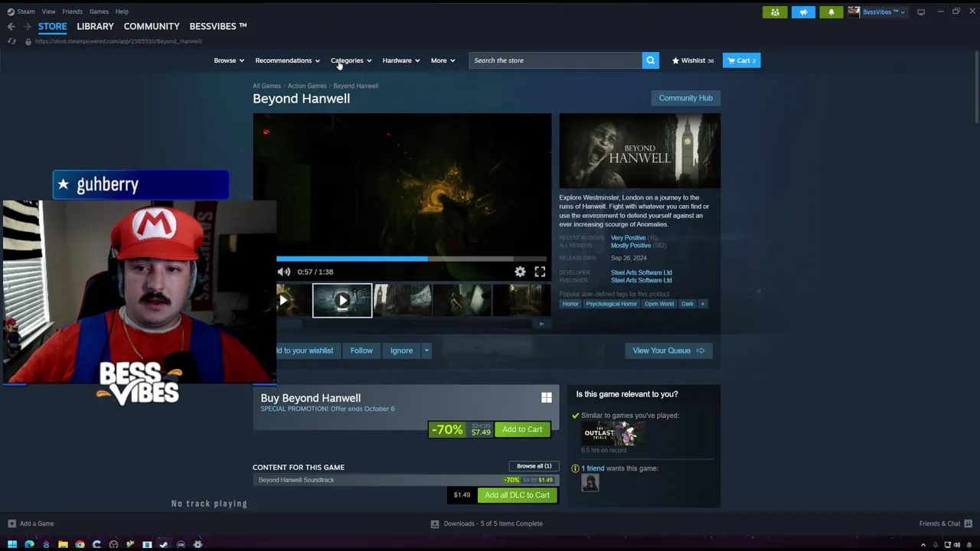980x551 pixels.
Task: Expand the Browse dropdown
Action: pos(229,60)
